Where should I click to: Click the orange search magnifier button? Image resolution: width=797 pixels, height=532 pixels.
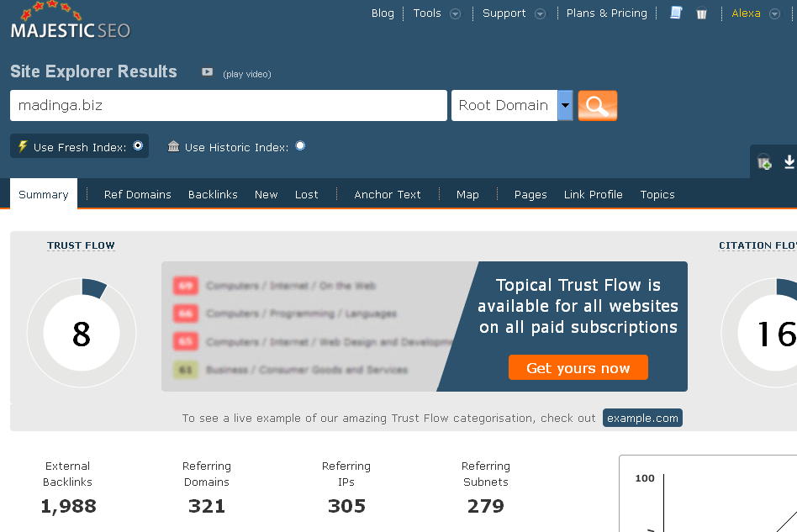pyautogui.click(x=597, y=106)
